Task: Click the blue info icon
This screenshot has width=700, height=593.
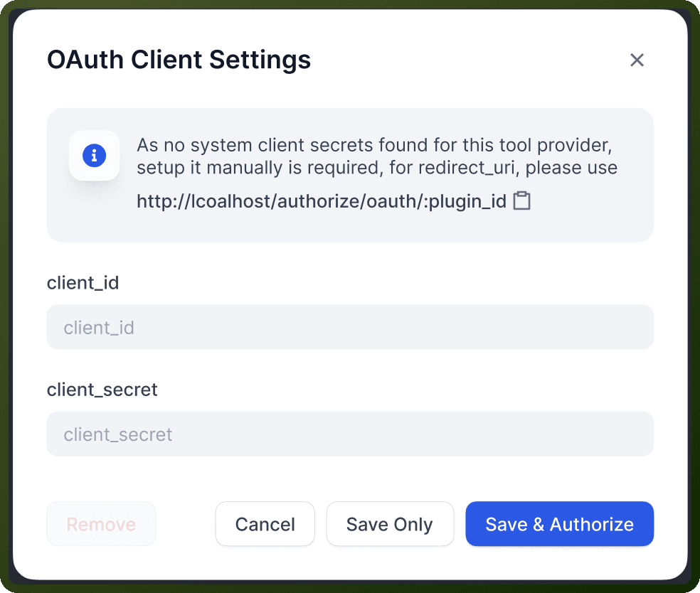Action: click(x=94, y=155)
